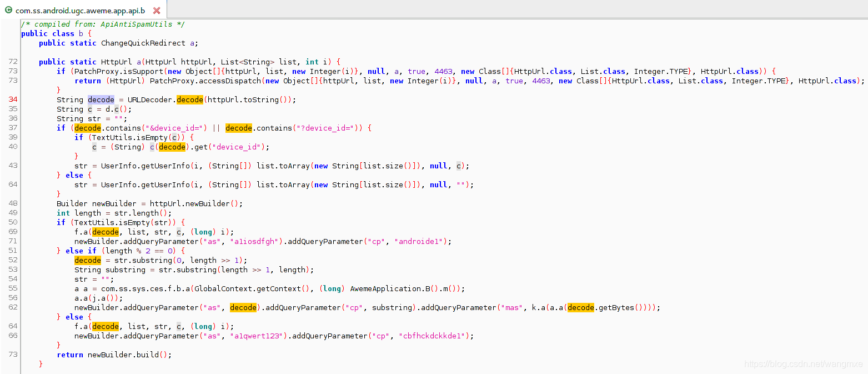
Task: Select the com.ss.android.ugc.aweme.app.api.b tab
Action: click(83, 10)
